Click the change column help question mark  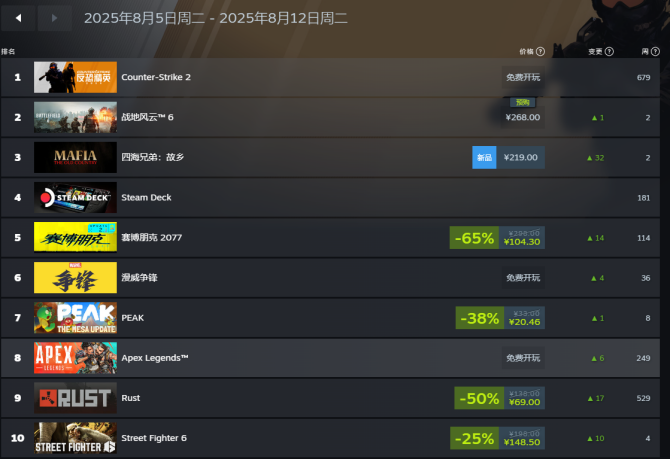coord(609,52)
